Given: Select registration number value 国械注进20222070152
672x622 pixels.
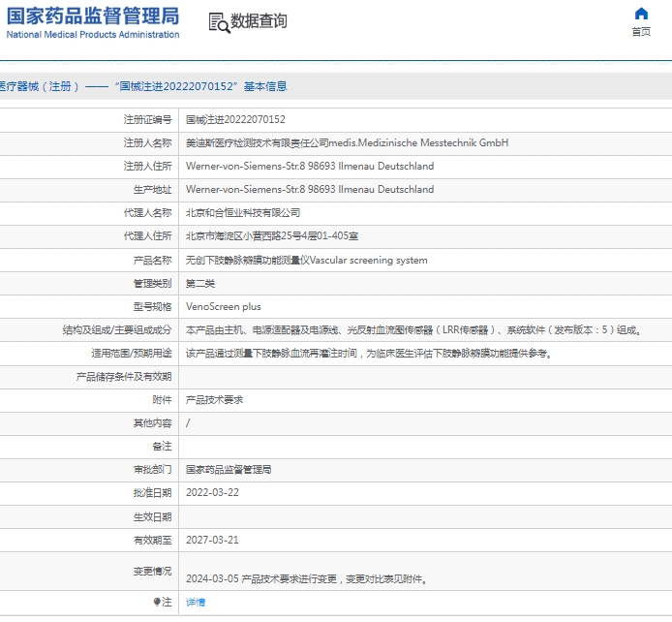Looking at the screenshot, I should pos(235,119).
